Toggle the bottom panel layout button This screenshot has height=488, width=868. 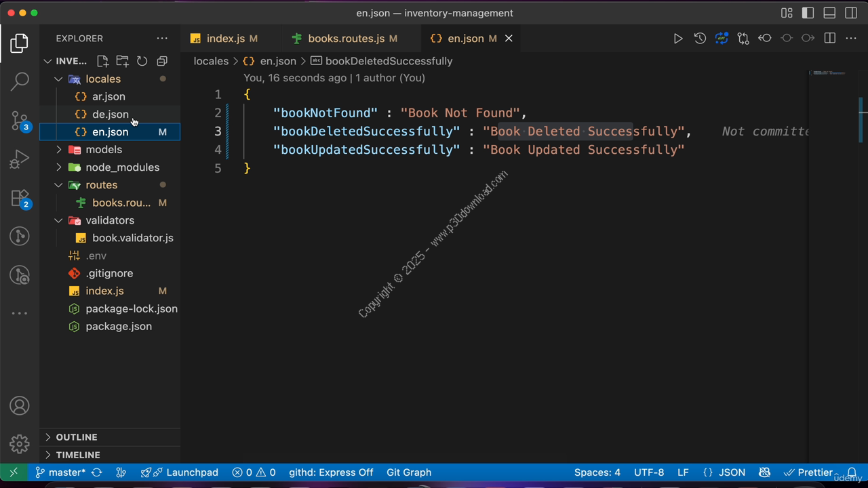(829, 13)
